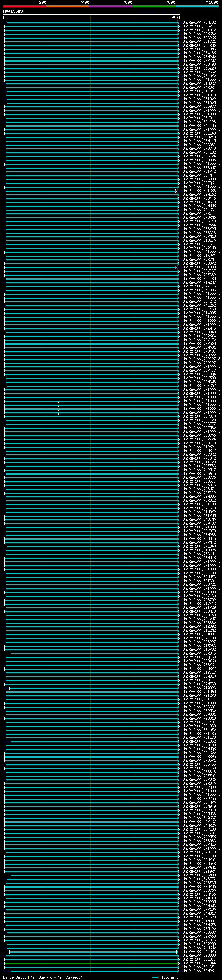Select hit label UniRef100_Q05BC6
This screenshot has width=222, height=980.
[199, 485]
